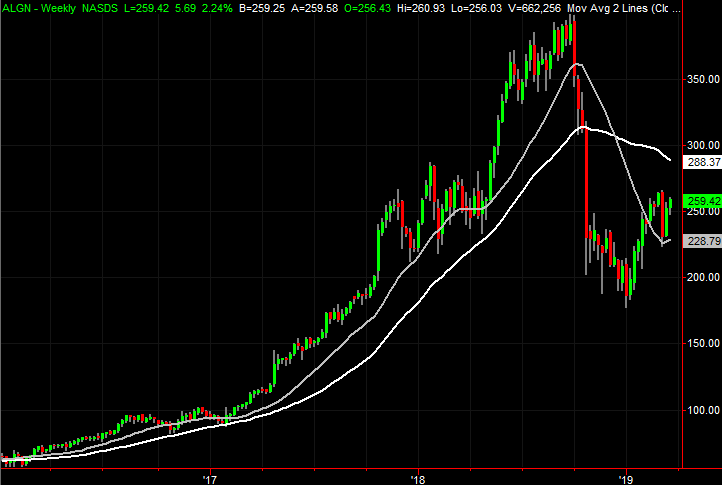Viewport: 722px width, 485px height.
Task: Click the Weekly timeframe label
Action: click(x=58, y=8)
